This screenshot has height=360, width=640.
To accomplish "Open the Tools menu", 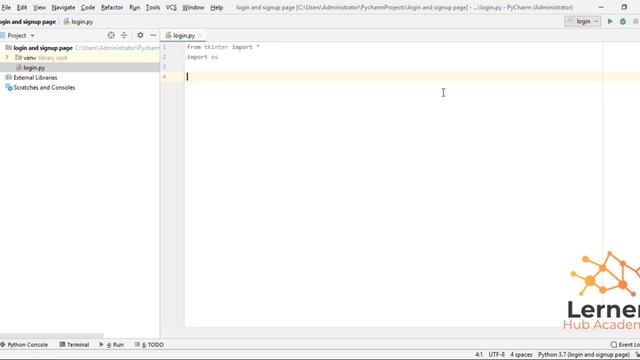I will [x=153, y=7].
